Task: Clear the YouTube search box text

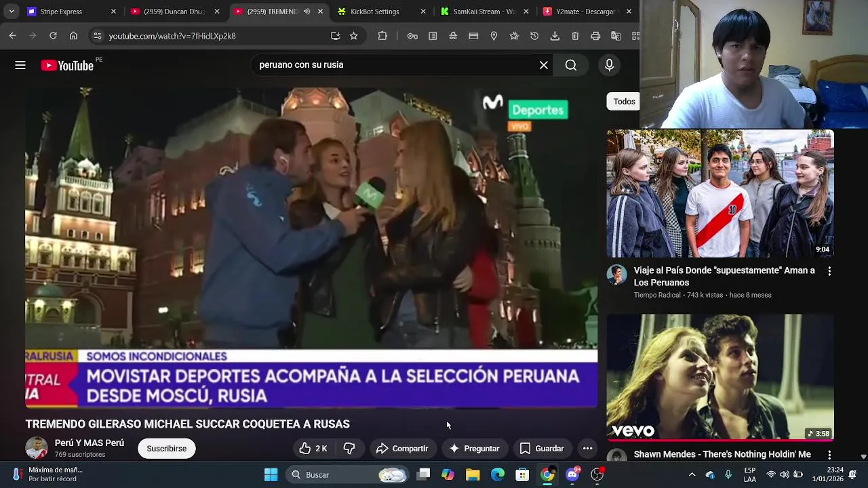Action: (x=544, y=65)
